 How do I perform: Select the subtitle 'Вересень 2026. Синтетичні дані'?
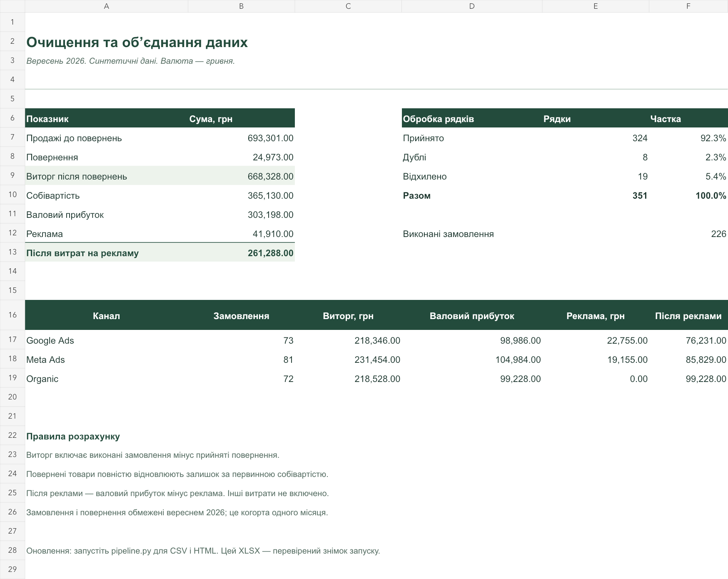point(130,61)
